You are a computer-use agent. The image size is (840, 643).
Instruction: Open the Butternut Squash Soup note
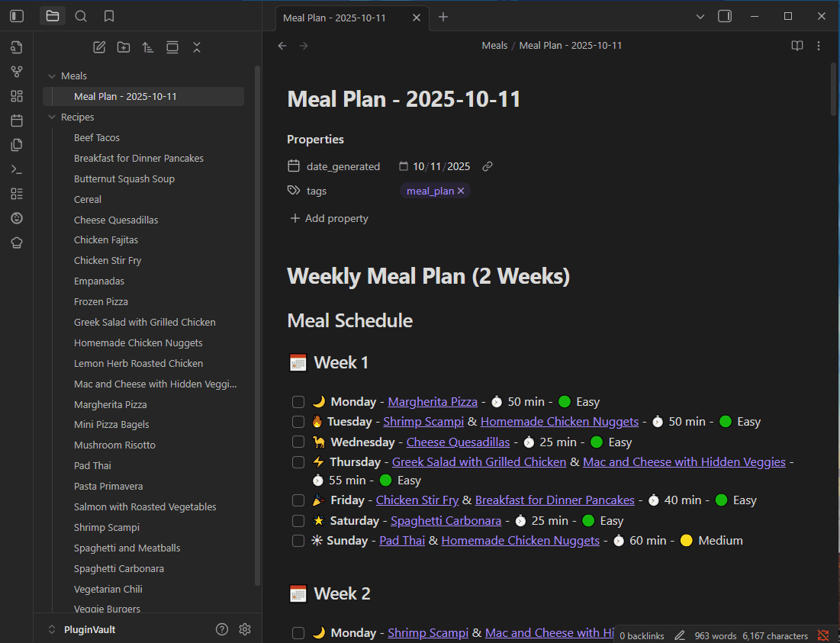click(x=124, y=178)
